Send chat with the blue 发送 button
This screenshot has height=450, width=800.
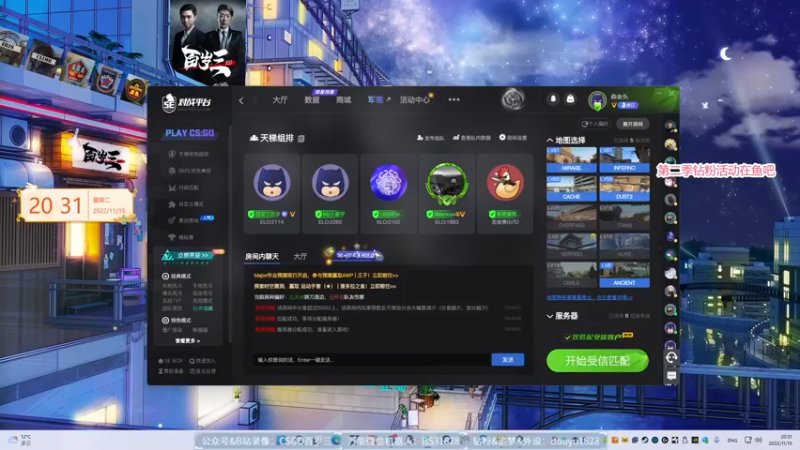(x=508, y=360)
